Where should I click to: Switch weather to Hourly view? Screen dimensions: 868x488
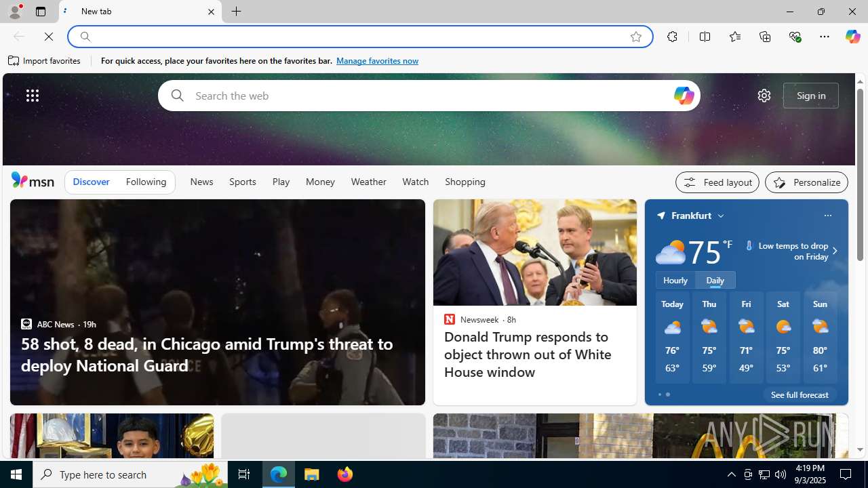click(x=675, y=280)
